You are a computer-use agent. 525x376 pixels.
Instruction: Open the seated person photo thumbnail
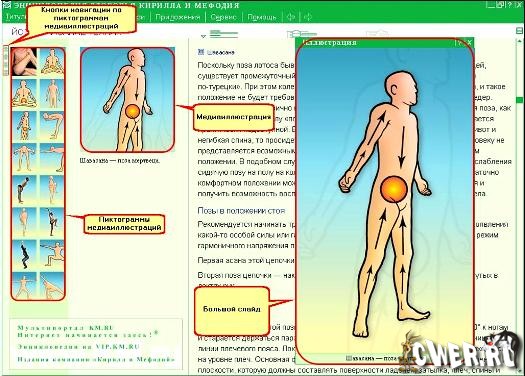tap(24, 62)
